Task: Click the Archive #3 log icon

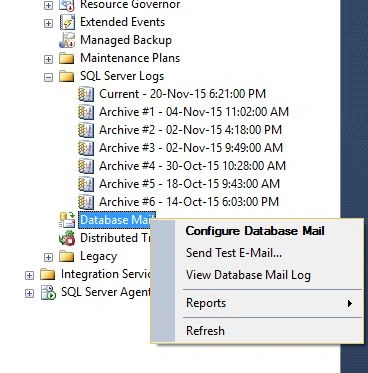Action: coord(86,148)
